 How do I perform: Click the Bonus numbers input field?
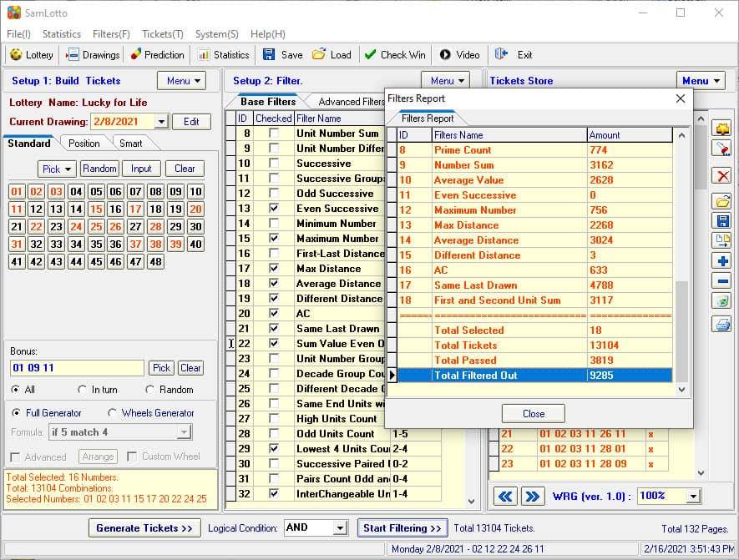tap(77, 368)
